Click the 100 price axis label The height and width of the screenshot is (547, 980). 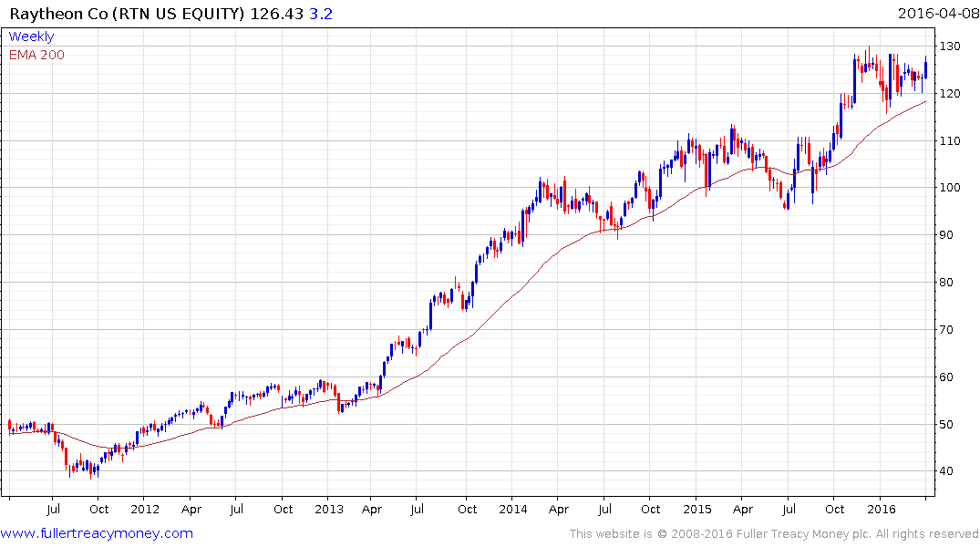[950, 188]
